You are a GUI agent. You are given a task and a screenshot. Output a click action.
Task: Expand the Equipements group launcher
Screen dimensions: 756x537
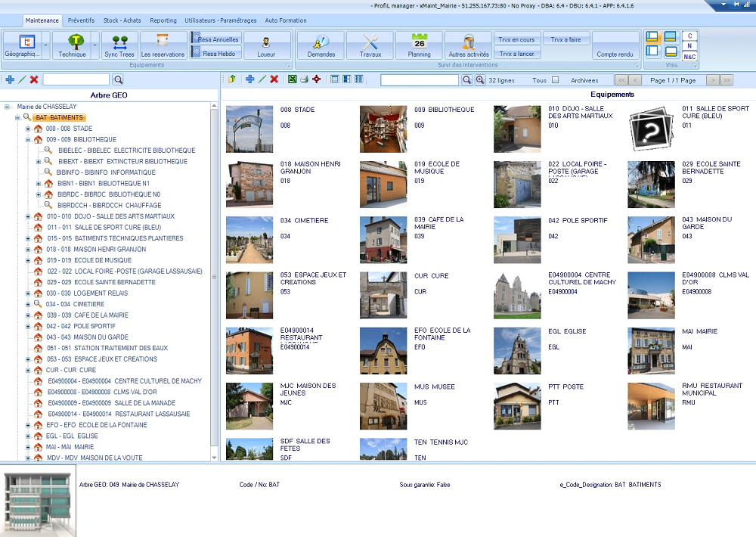coord(288,65)
